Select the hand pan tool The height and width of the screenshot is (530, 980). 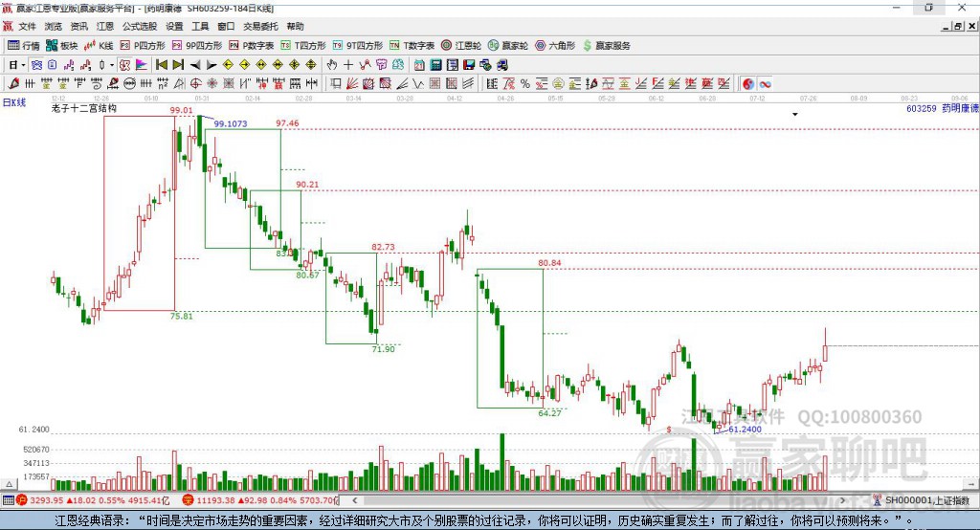[x=332, y=65]
